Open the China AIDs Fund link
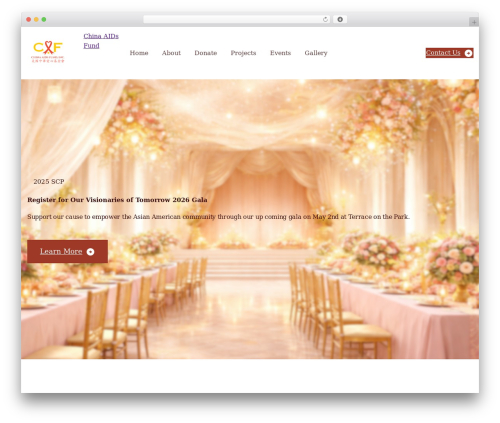Viewport: 500px width, 423px height. tap(101, 41)
